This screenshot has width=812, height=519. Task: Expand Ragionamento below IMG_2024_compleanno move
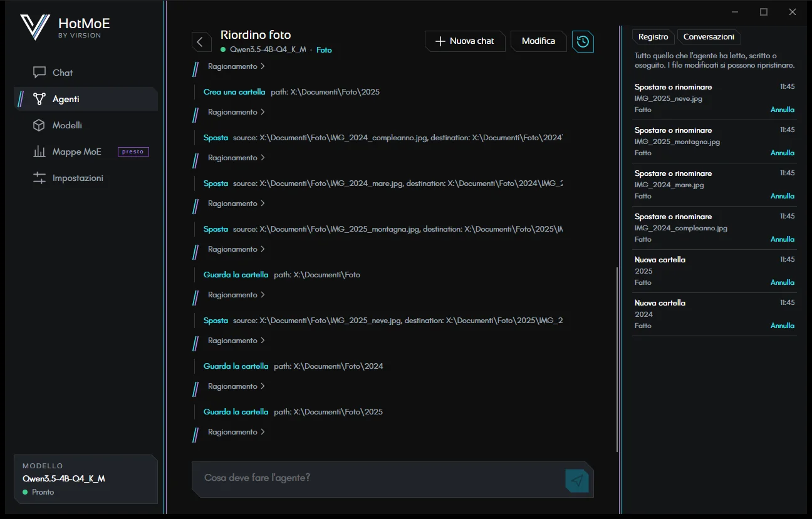pyautogui.click(x=236, y=158)
